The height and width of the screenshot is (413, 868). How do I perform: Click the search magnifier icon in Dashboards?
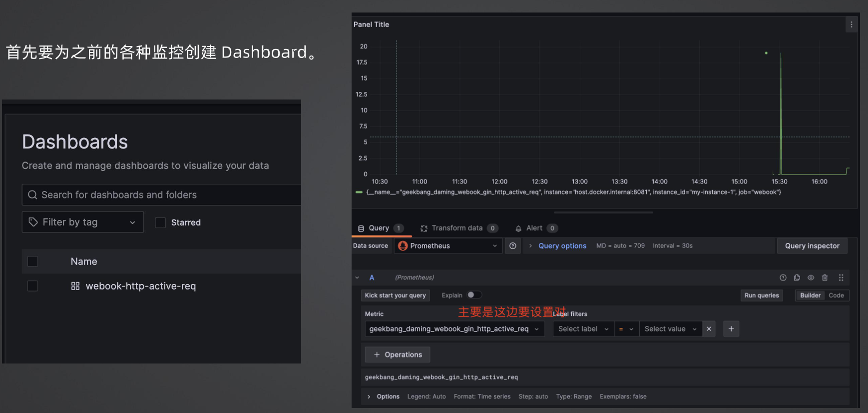(32, 195)
